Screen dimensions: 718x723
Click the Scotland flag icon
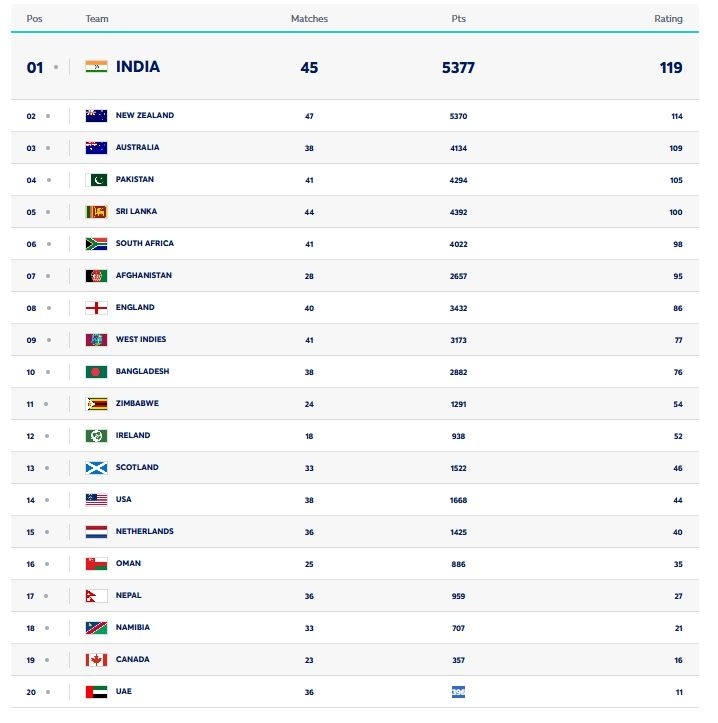(96, 468)
